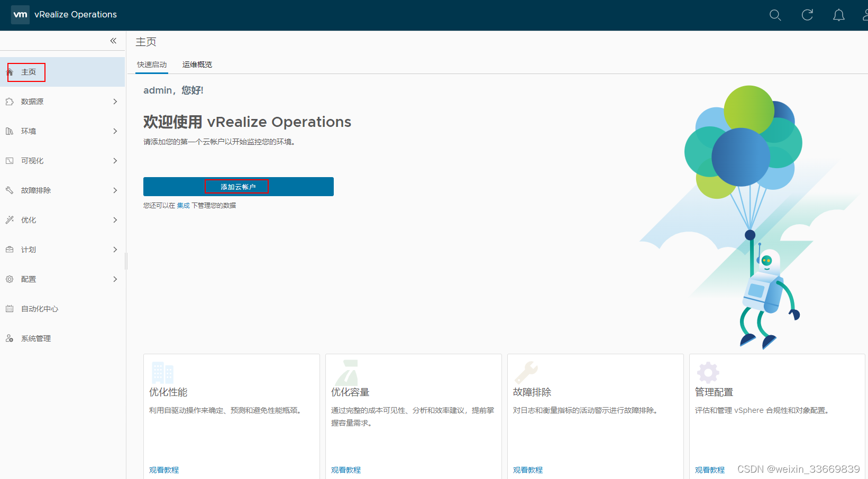868x479 pixels.
Task: Click the 优化容量 card title
Action: pos(350,392)
